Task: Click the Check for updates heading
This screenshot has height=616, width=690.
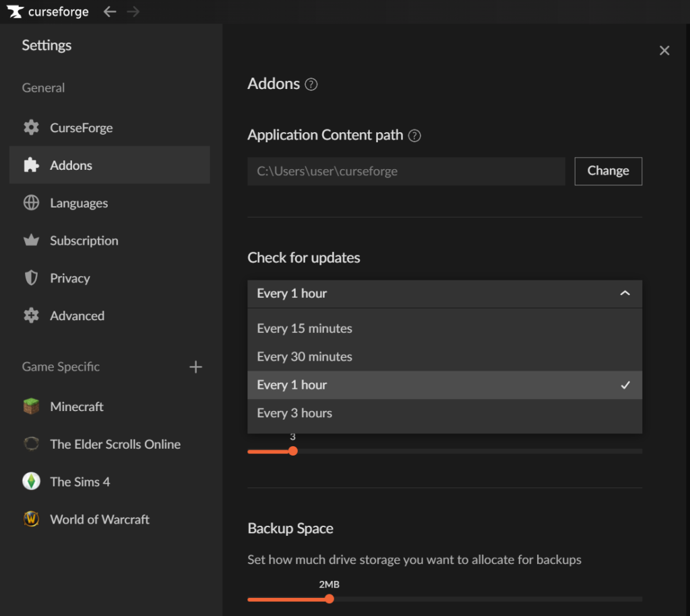Action: click(x=304, y=257)
